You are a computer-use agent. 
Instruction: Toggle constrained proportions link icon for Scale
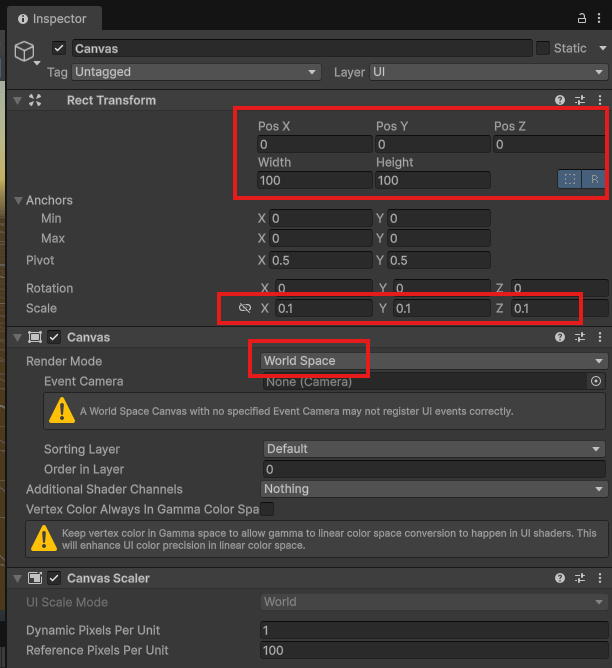(245, 309)
